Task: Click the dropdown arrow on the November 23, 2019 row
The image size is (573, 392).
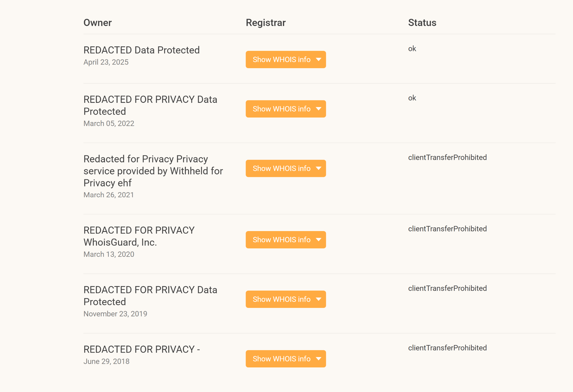Action: pos(318,299)
